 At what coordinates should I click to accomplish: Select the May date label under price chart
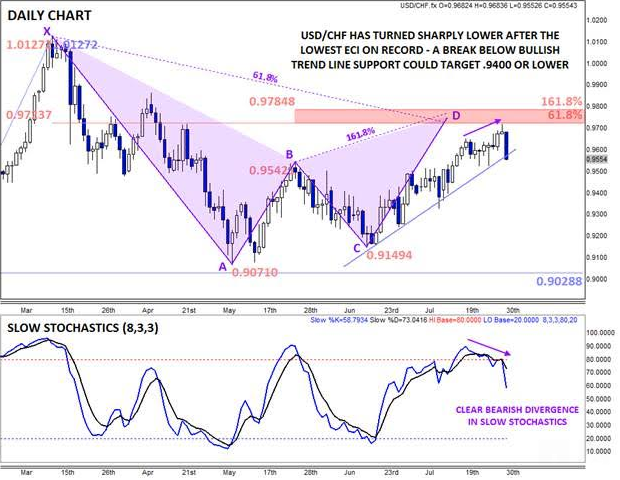click(229, 310)
